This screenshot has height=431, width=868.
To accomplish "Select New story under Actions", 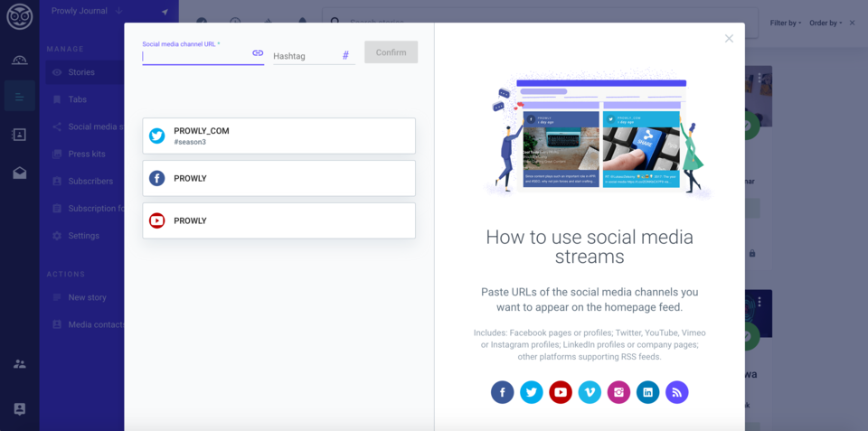I will click(x=87, y=297).
